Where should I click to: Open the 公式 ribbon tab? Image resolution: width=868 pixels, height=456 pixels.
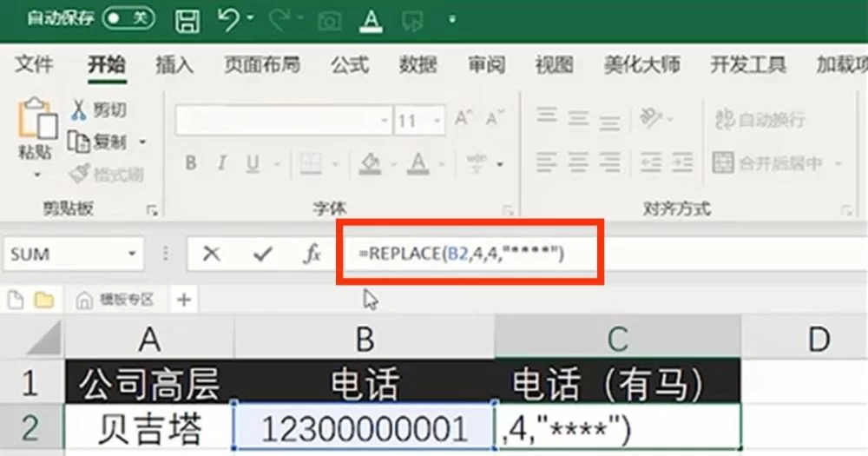350,64
